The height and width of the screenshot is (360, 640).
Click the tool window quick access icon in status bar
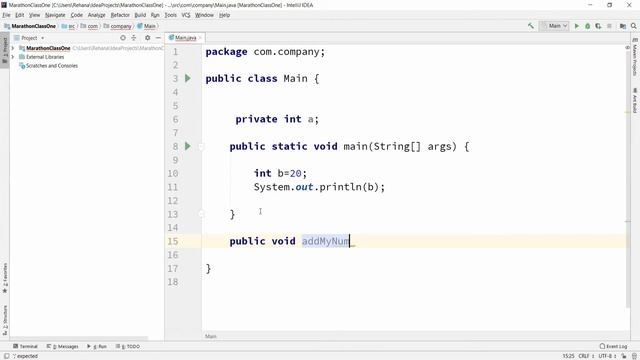(7, 356)
